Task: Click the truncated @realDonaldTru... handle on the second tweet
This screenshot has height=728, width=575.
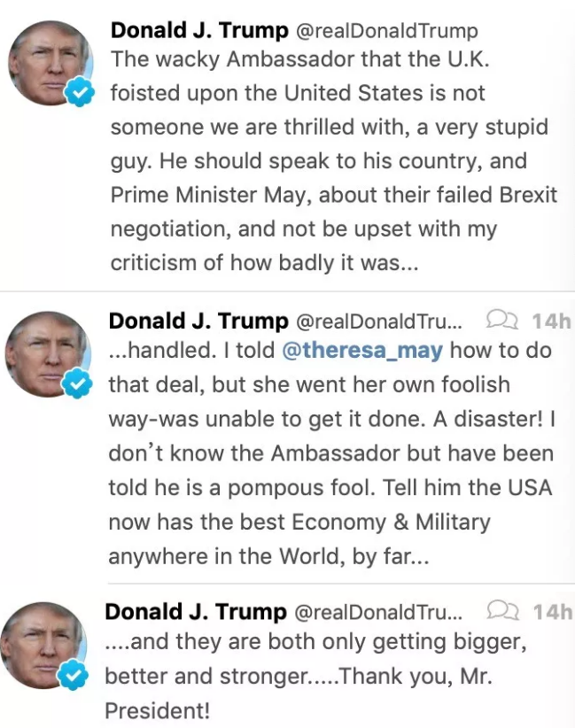Action: click(x=378, y=320)
